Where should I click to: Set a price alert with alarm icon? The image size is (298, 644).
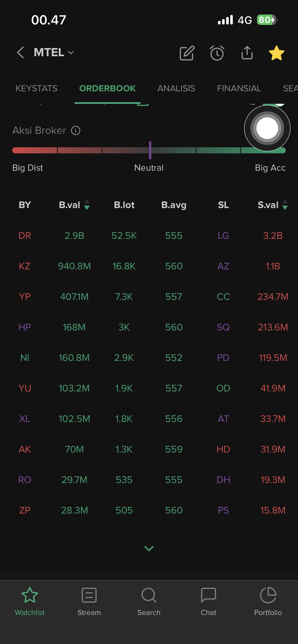pyautogui.click(x=217, y=53)
